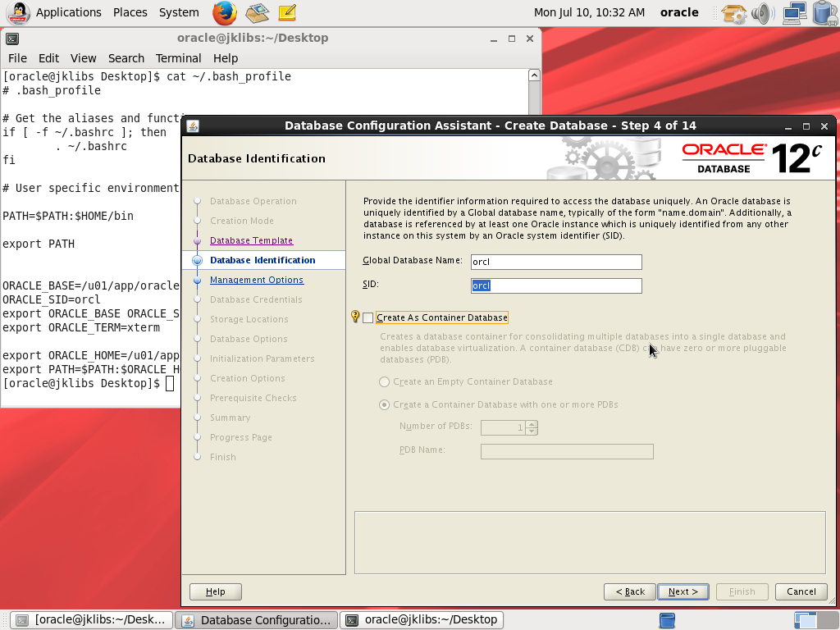The width and height of the screenshot is (840, 630).
Task: Click the hint lightbulb beside Container Database
Action: click(x=355, y=317)
